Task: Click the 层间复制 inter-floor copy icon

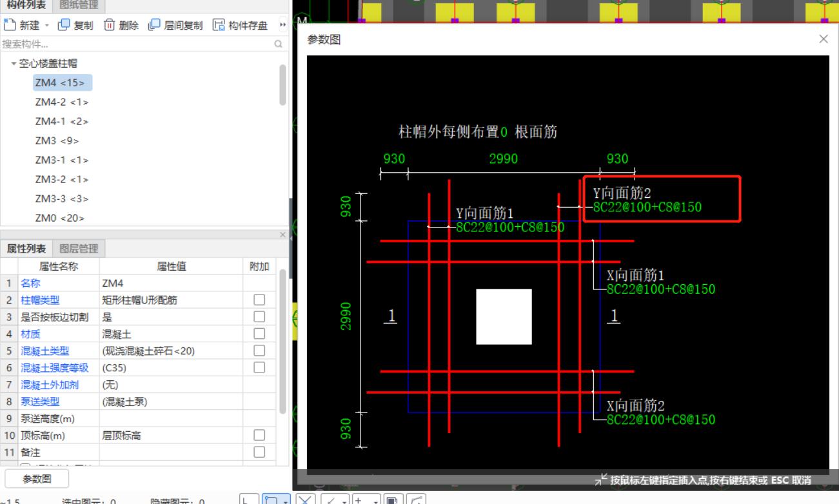Action: (154, 25)
